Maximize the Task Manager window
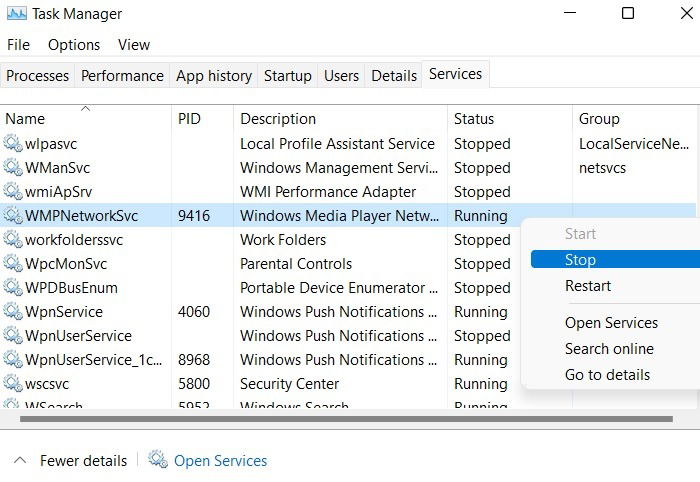700x482 pixels. [628, 13]
